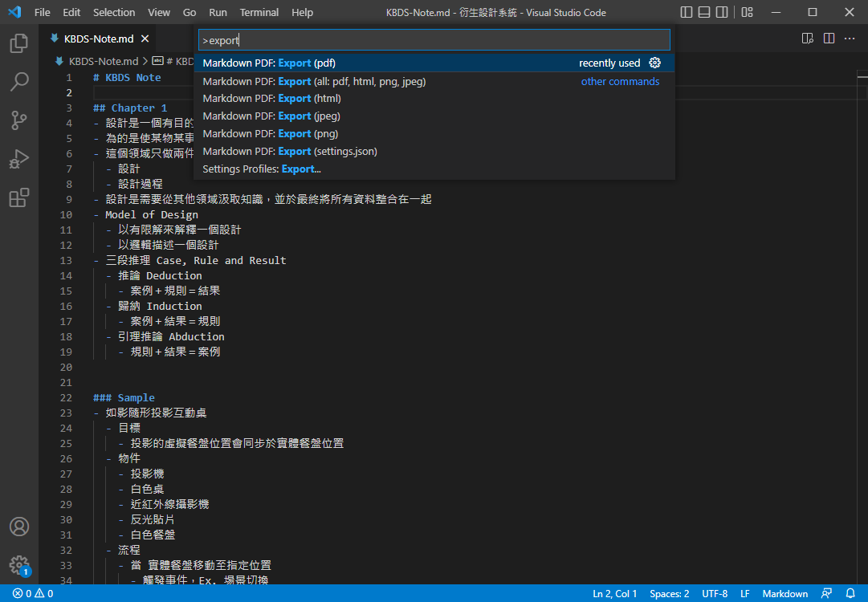
Task: Click errors and warnings status indicator
Action: point(33,594)
